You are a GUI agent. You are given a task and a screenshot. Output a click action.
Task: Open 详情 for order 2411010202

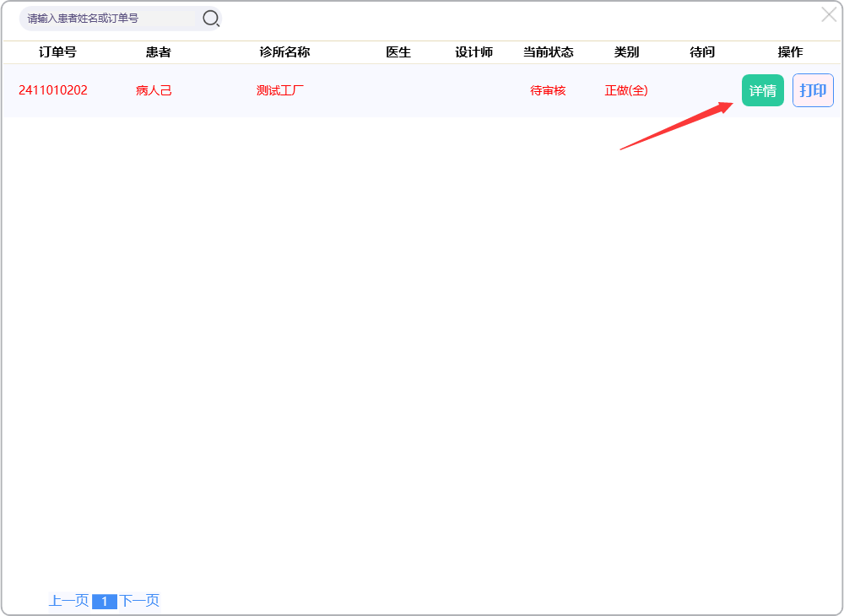(x=762, y=90)
